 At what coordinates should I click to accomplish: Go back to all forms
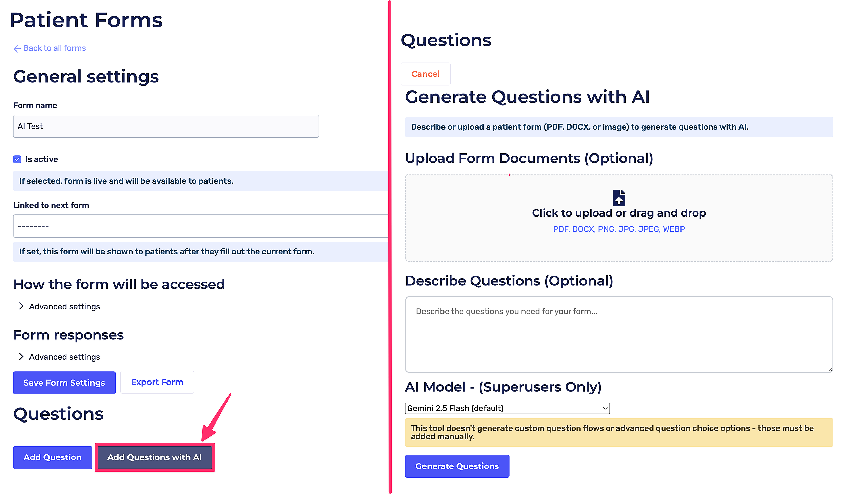(54, 48)
